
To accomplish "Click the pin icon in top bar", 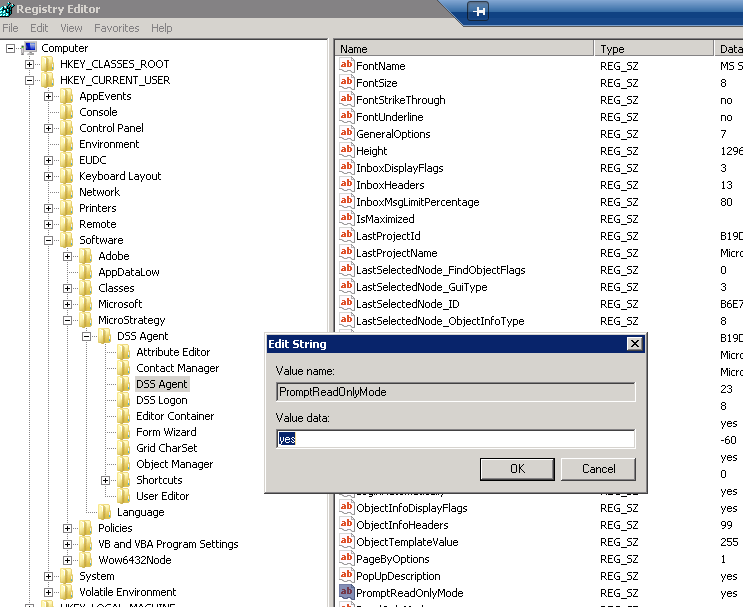I will point(480,11).
